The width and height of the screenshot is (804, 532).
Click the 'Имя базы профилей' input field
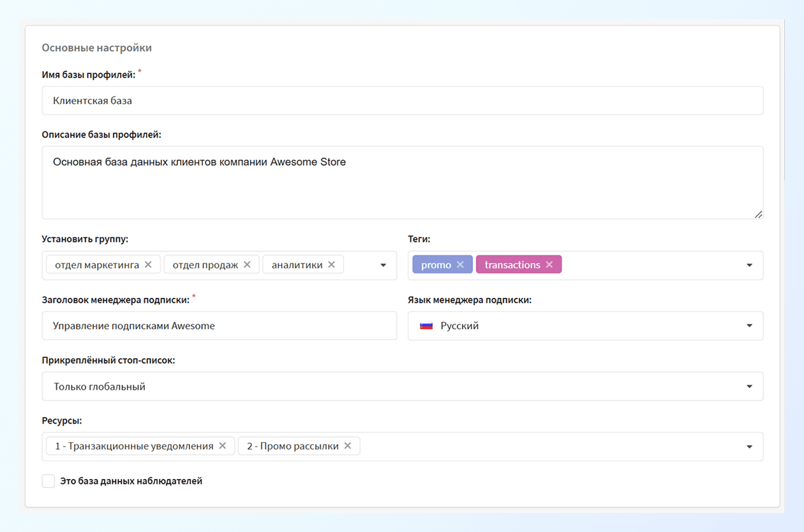click(402, 101)
